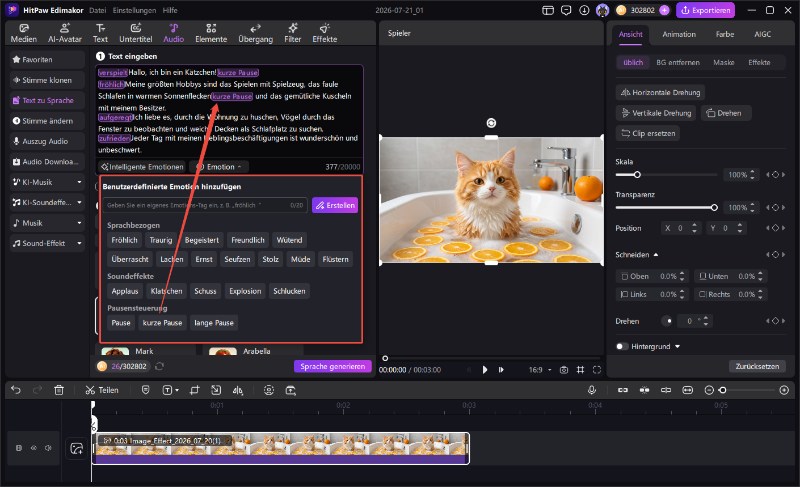
Task: Click the trash delete icon in timeline toolbar
Action: coord(59,390)
